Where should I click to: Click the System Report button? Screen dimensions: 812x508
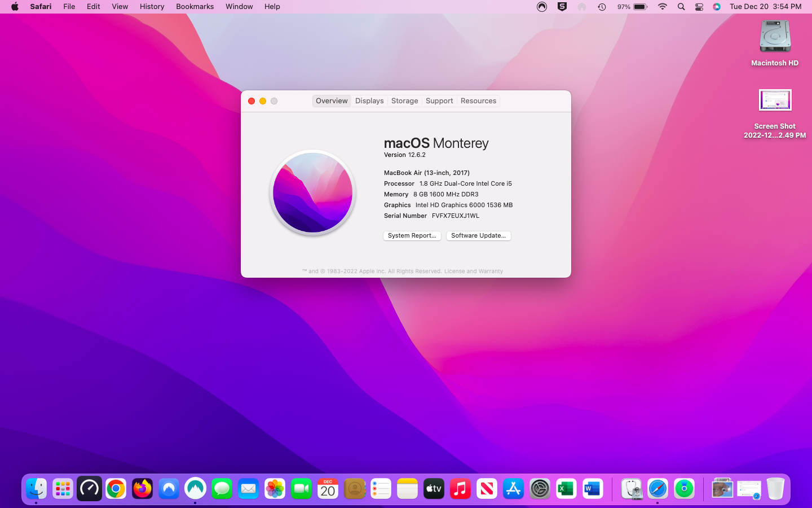412,236
